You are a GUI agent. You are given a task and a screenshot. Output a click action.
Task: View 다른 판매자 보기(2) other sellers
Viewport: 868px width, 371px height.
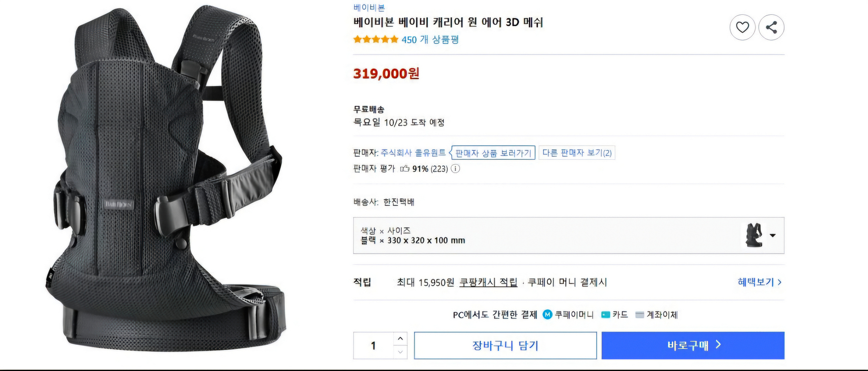point(577,153)
